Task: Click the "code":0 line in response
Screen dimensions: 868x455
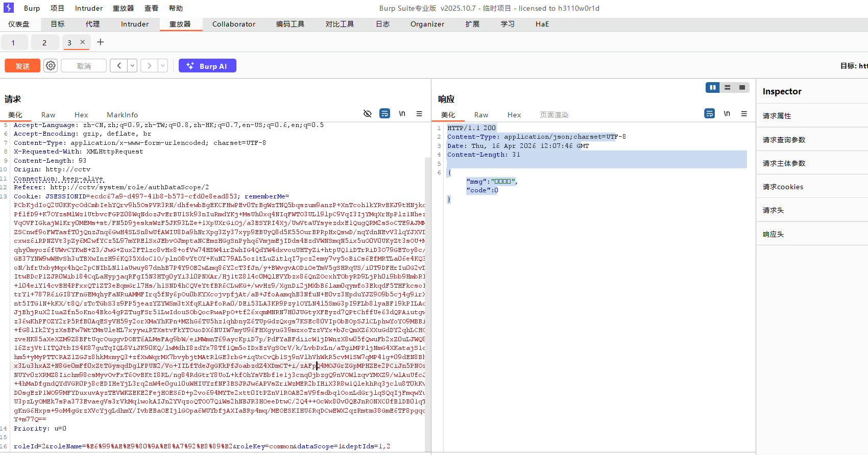Action: pos(482,190)
